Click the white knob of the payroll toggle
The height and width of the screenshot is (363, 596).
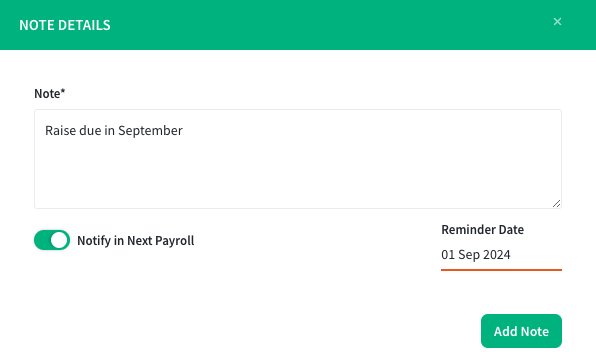tap(59, 240)
